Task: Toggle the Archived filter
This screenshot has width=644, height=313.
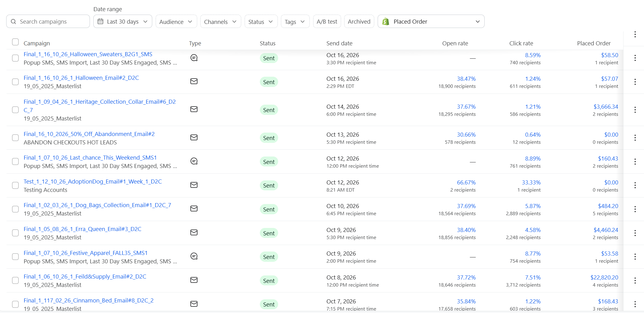Action: [x=359, y=21]
